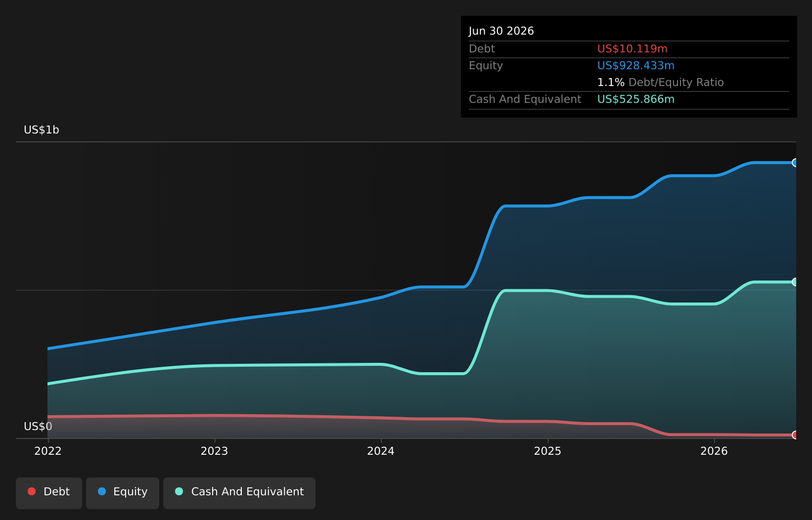The image size is (812, 520).
Task: Click the teal Cash endpoint marker
Action: pyautogui.click(x=795, y=282)
